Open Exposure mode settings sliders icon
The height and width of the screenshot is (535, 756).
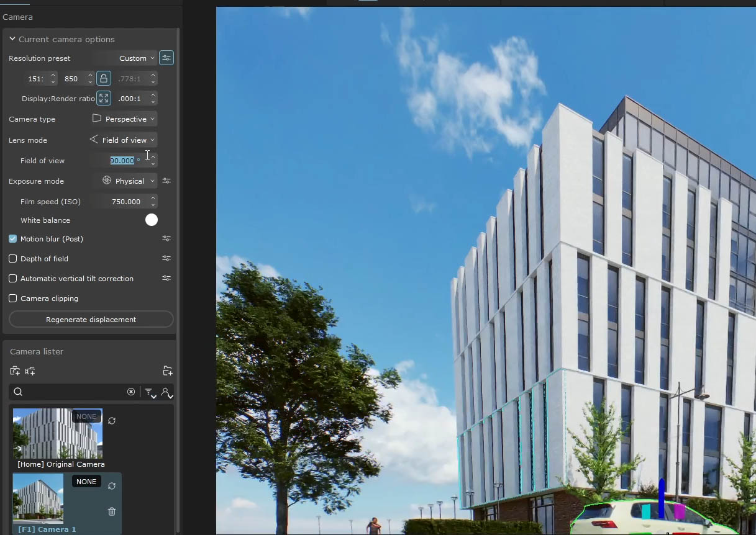(166, 181)
